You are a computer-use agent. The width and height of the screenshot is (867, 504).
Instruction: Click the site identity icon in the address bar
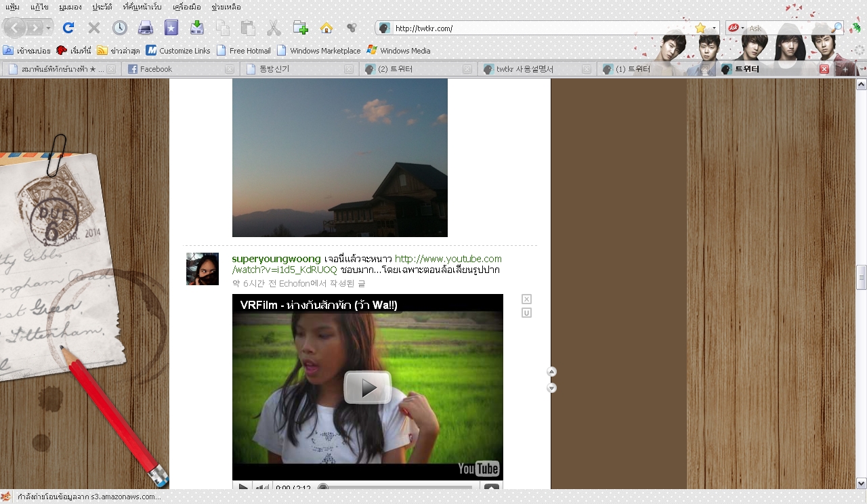coord(384,28)
